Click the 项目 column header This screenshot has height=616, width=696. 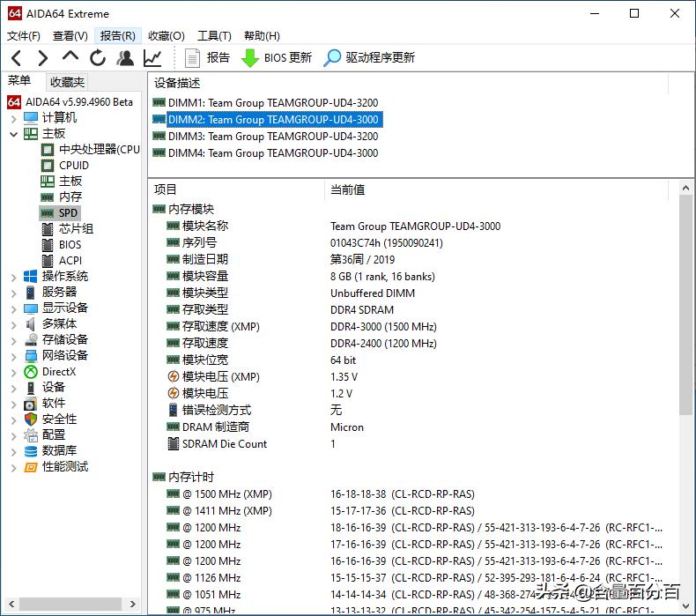point(236,190)
